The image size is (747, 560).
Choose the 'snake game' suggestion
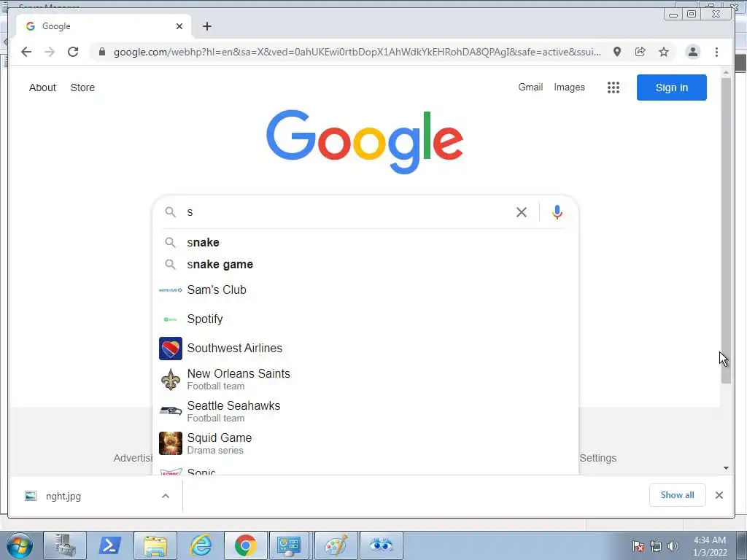click(365, 264)
